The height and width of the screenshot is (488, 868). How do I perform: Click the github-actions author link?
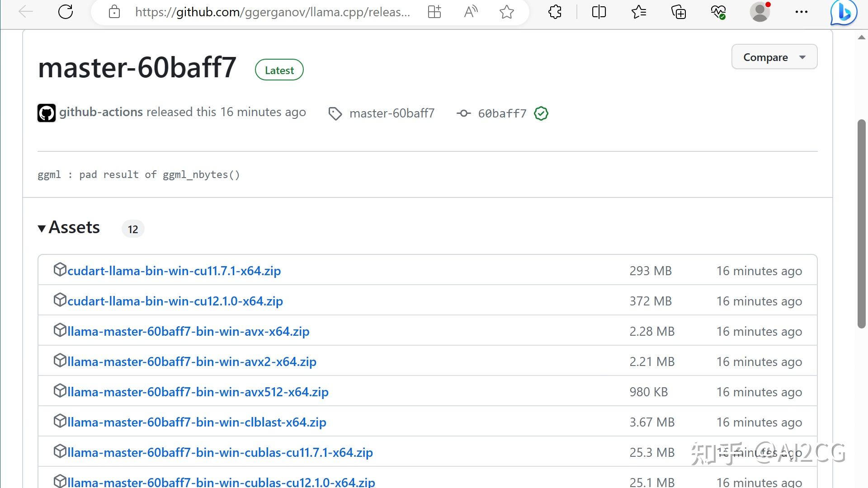click(101, 112)
